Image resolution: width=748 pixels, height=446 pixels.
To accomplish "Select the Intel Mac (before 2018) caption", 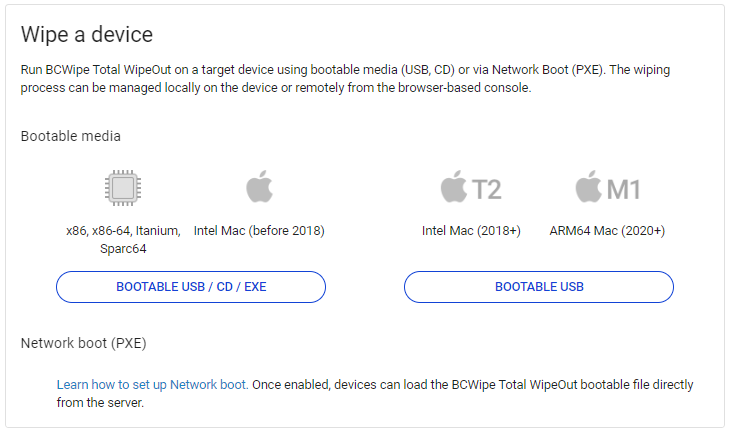I will click(x=259, y=231).
